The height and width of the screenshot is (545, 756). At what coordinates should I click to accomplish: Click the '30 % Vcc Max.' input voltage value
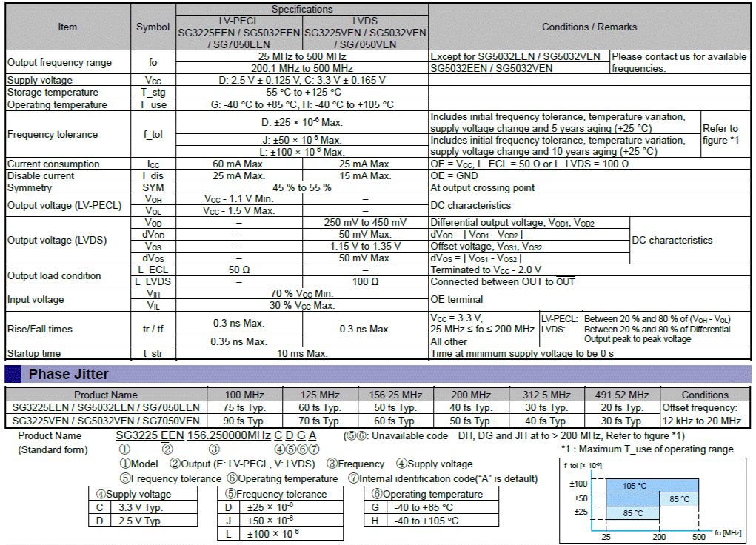302,305
